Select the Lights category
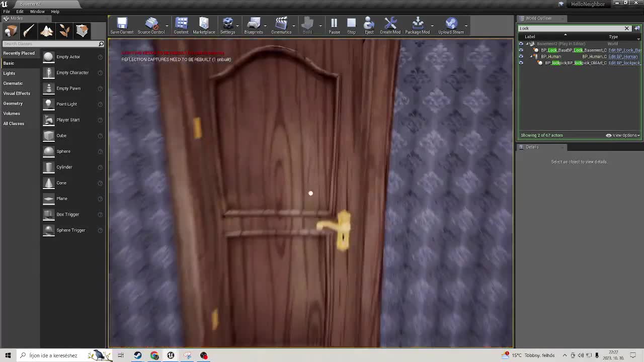 [9, 73]
